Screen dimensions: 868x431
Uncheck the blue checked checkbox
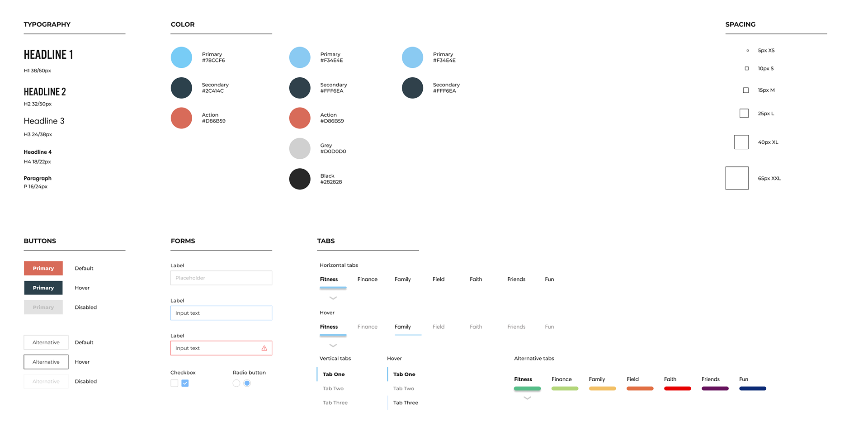[x=185, y=383]
